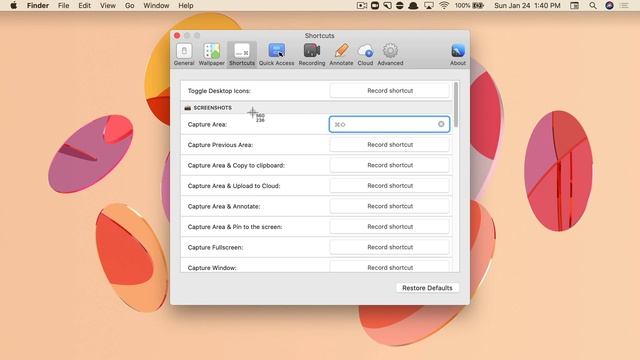Record shortcut for Capture Previous Area

click(389, 145)
